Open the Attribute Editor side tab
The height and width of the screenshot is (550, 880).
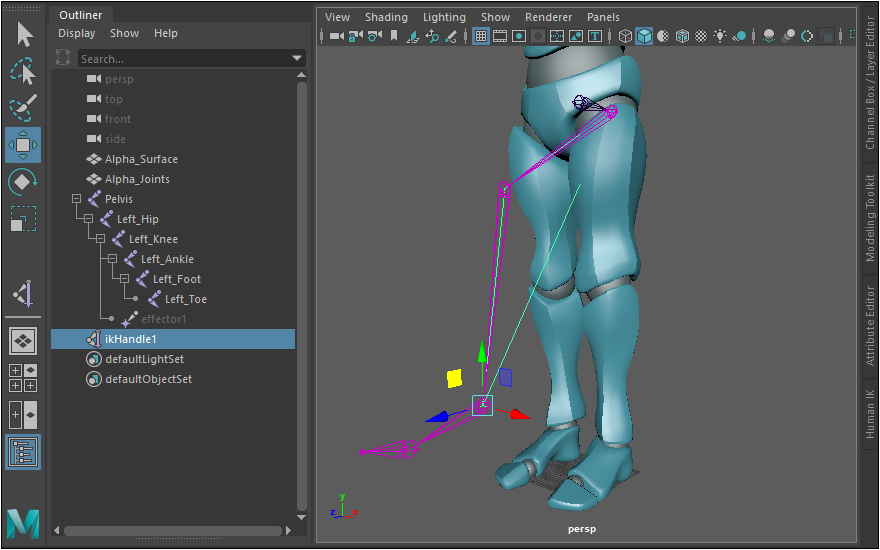870,328
